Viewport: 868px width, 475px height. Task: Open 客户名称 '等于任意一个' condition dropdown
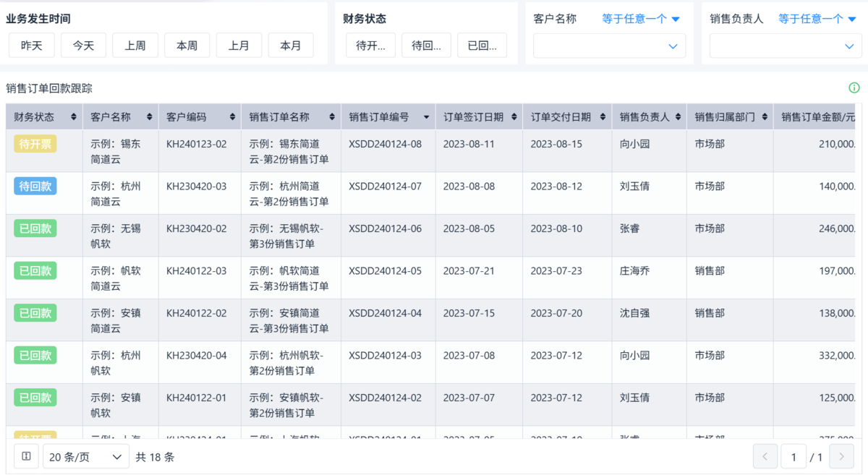[641, 20]
